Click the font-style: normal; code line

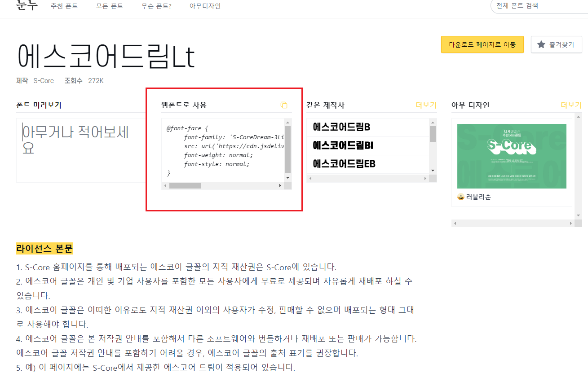click(217, 164)
